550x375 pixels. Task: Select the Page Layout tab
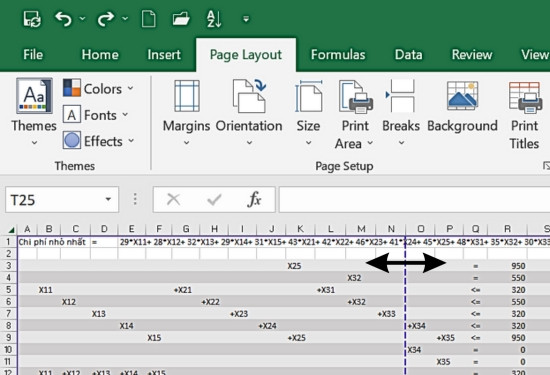pos(246,55)
